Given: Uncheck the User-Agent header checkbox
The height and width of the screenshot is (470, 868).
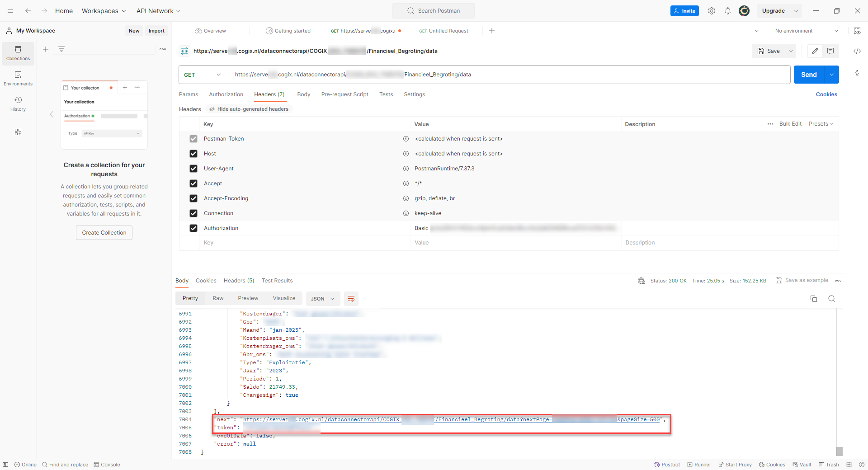Looking at the screenshot, I should (193, 169).
